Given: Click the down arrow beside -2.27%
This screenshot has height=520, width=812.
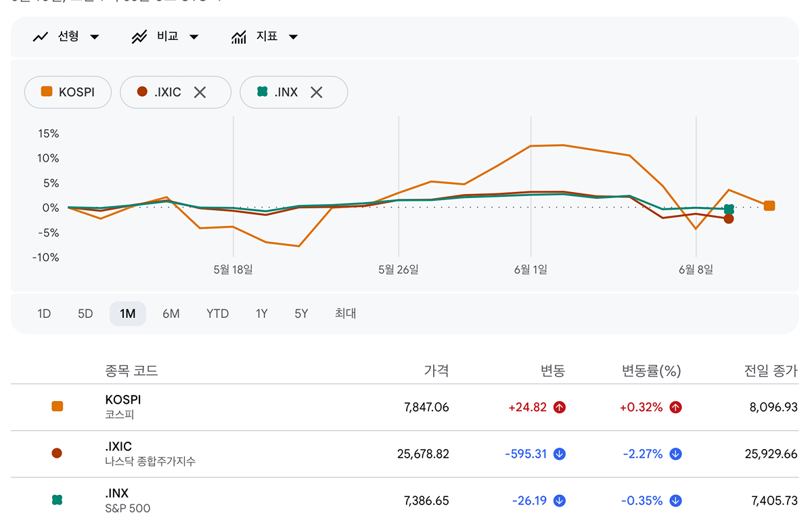Looking at the screenshot, I should [x=676, y=454].
